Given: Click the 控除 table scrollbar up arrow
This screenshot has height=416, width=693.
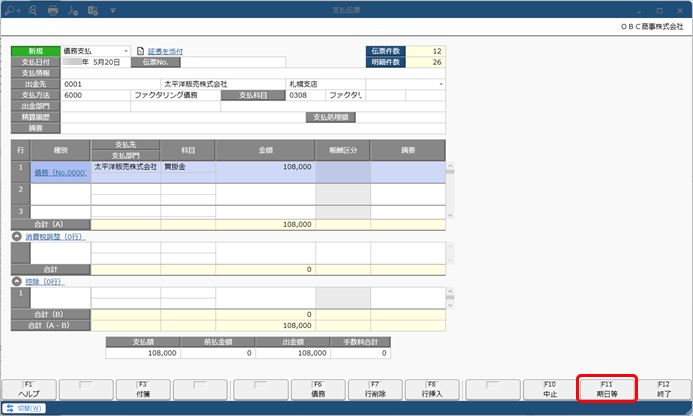Looking at the screenshot, I should [x=450, y=291].
